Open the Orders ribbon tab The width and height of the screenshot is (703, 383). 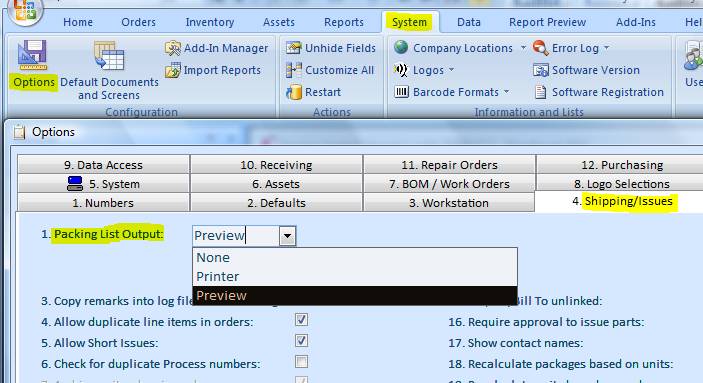(x=139, y=22)
